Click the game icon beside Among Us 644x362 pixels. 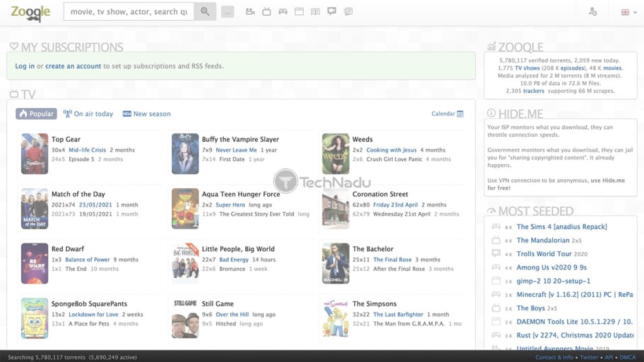496,267
